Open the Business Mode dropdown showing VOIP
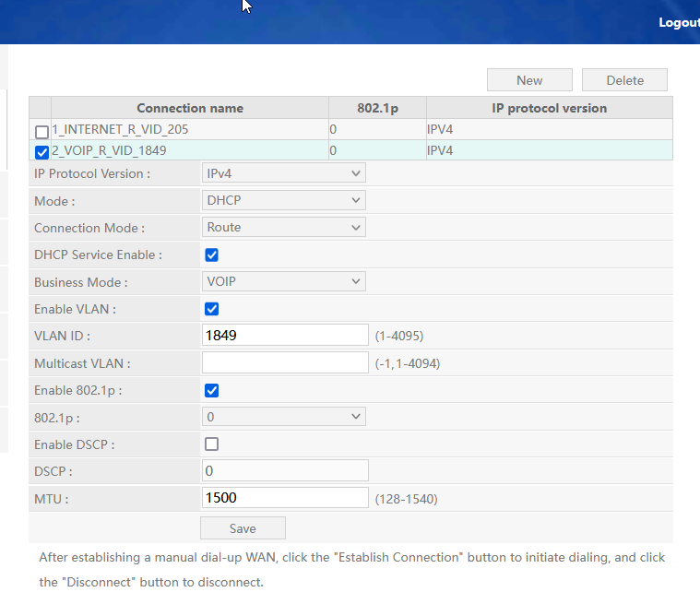Viewport: 700px width, 604px height. pyautogui.click(x=283, y=282)
